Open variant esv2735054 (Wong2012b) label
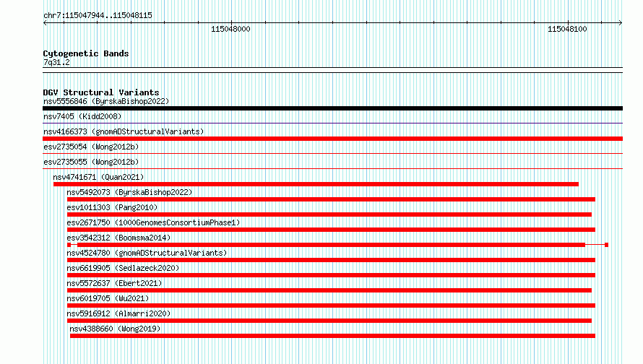This screenshot has height=364, width=643. pyautogui.click(x=91, y=147)
